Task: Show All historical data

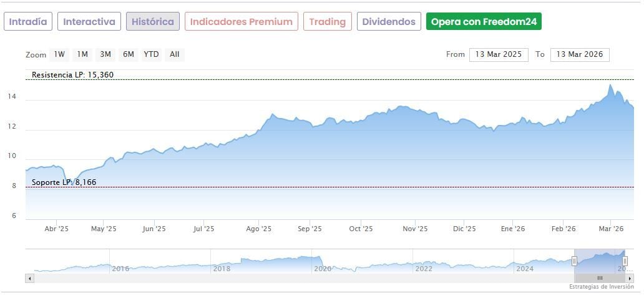Action: coord(175,54)
